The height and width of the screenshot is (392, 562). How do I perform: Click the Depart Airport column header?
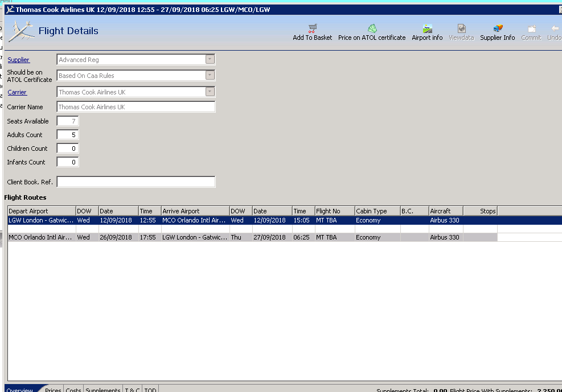pos(42,211)
